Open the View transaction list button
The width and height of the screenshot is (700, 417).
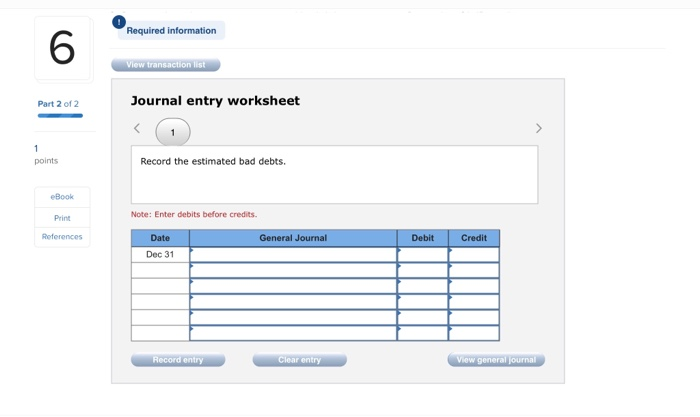[x=166, y=65]
